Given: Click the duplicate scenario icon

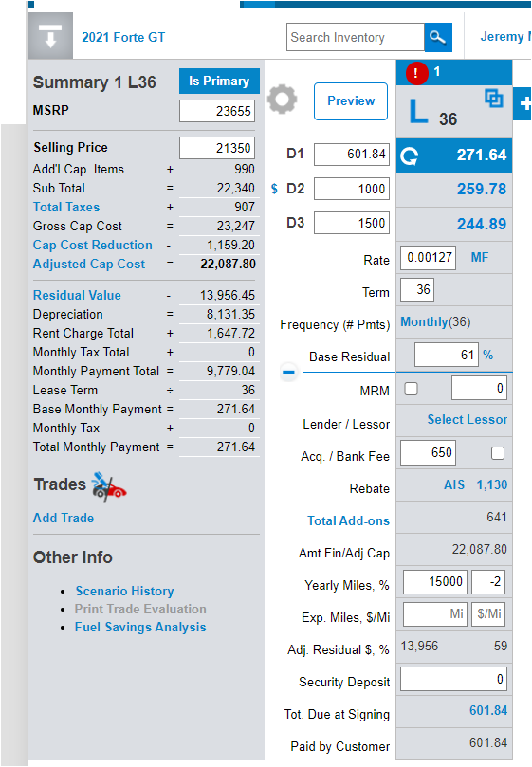Looking at the screenshot, I should tap(493, 99).
